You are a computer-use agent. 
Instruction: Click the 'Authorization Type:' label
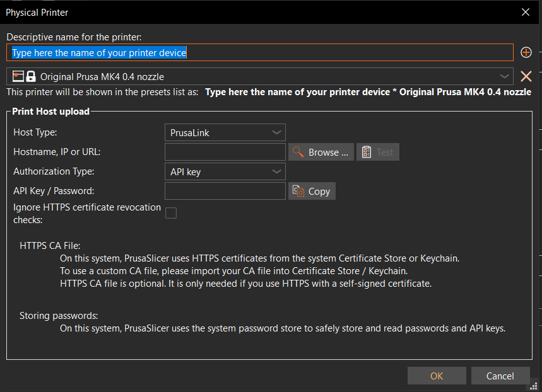pyautogui.click(x=54, y=171)
